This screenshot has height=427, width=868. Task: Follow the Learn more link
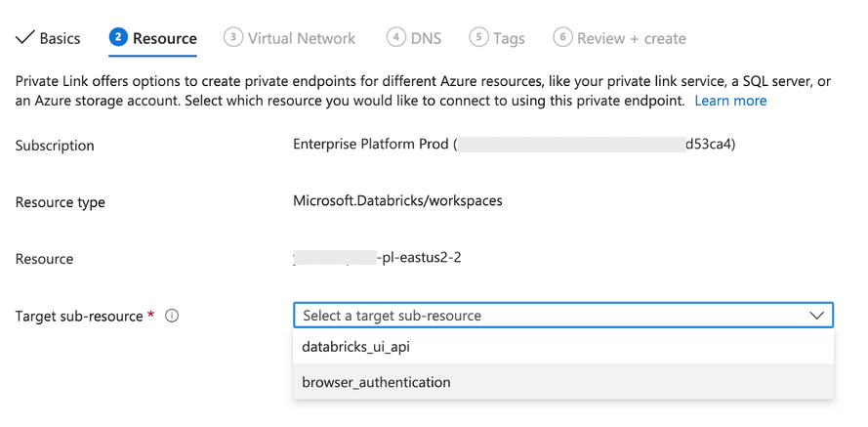click(730, 101)
